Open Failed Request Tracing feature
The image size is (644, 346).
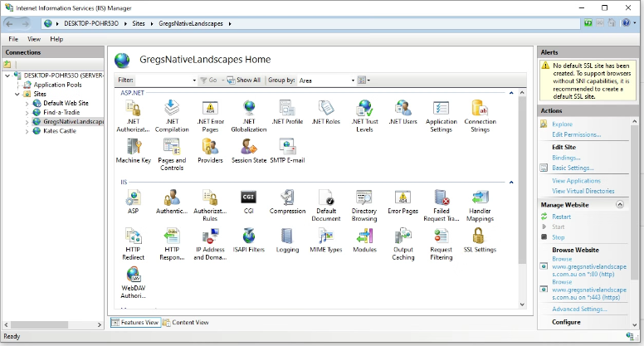coord(442,205)
